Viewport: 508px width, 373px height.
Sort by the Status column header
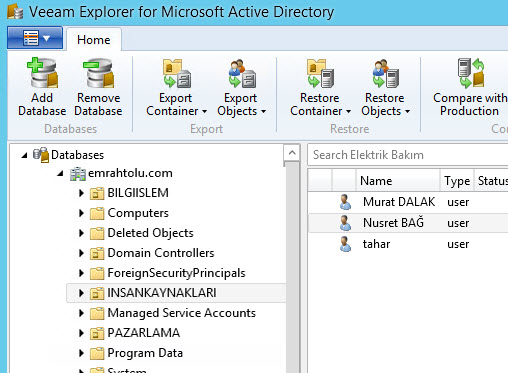491,181
